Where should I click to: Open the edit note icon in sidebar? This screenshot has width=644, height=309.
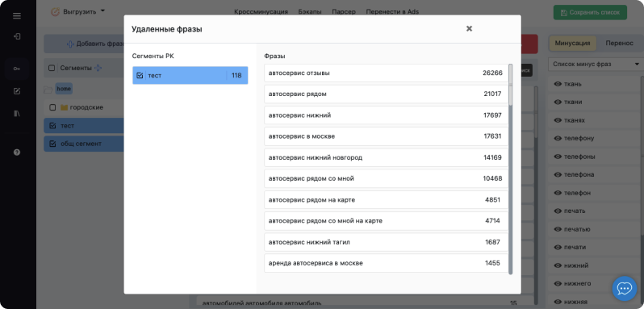click(17, 91)
